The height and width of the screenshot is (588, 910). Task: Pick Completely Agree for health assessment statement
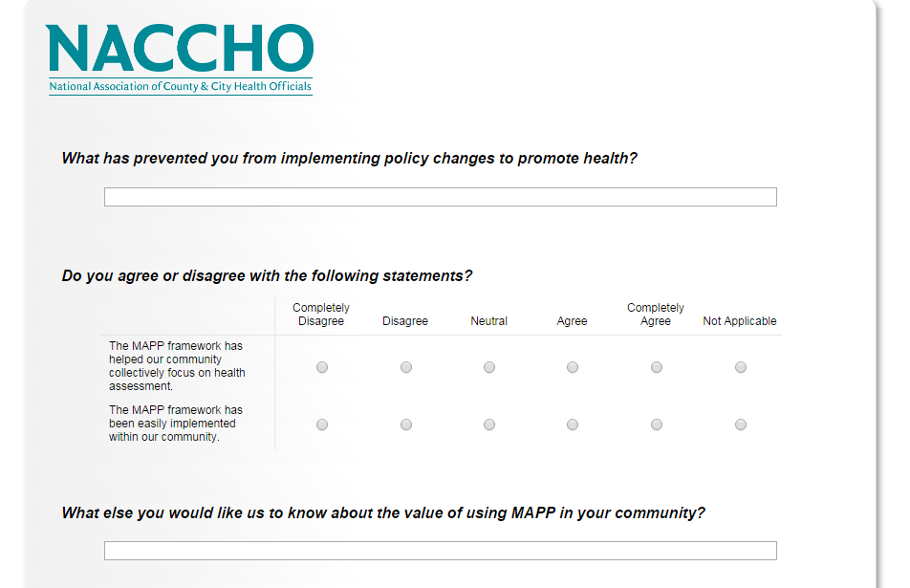point(657,367)
